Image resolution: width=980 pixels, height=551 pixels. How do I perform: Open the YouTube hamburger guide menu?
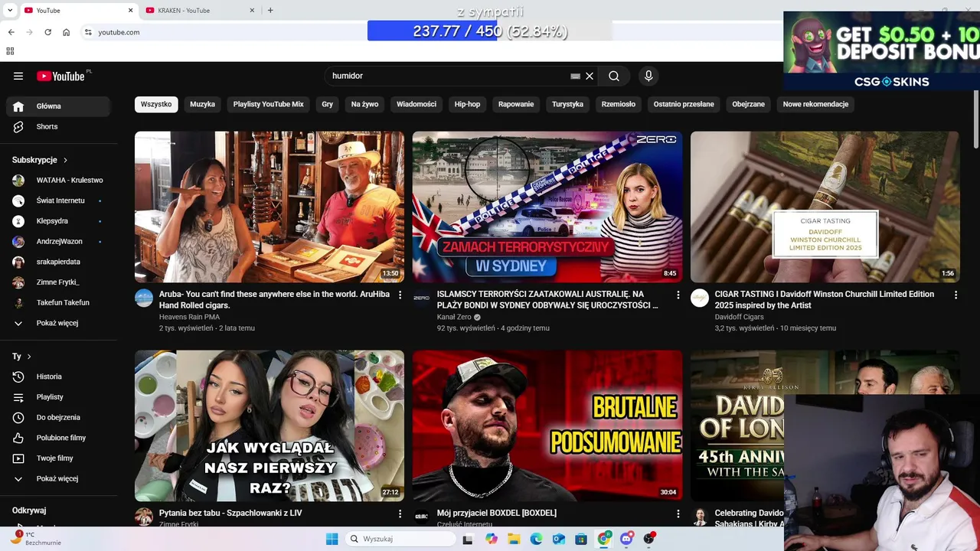[x=18, y=76]
